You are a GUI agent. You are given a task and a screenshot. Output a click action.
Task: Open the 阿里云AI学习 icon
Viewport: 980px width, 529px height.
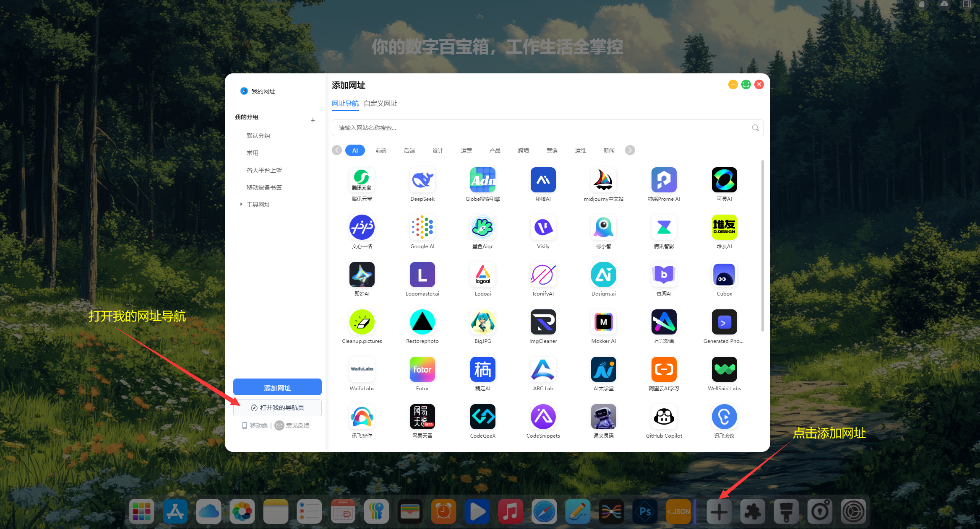[664, 369]
